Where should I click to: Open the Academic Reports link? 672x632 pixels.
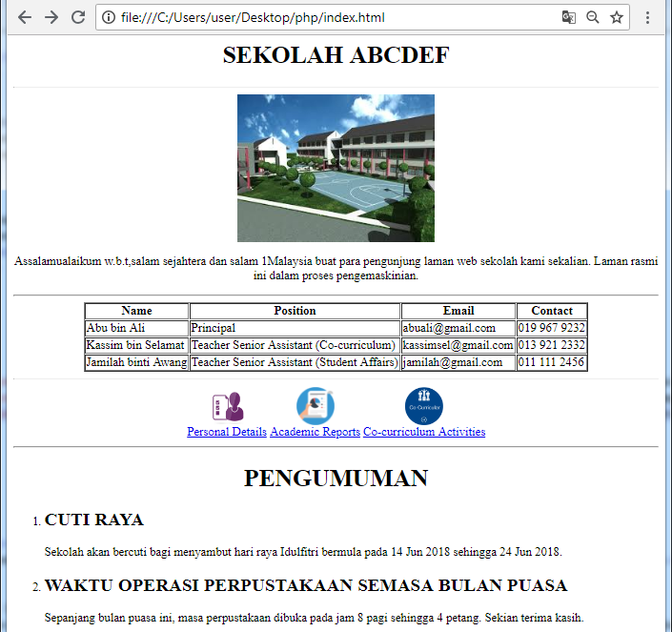click(315, 432)
